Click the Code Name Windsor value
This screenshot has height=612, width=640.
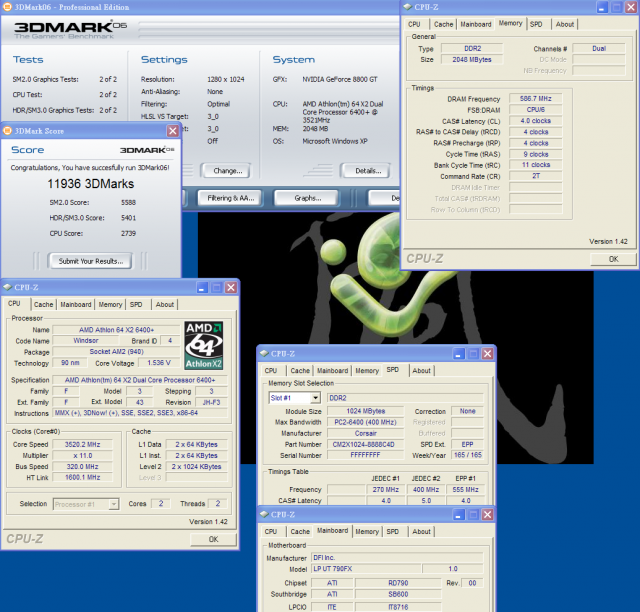click(86, 340)
